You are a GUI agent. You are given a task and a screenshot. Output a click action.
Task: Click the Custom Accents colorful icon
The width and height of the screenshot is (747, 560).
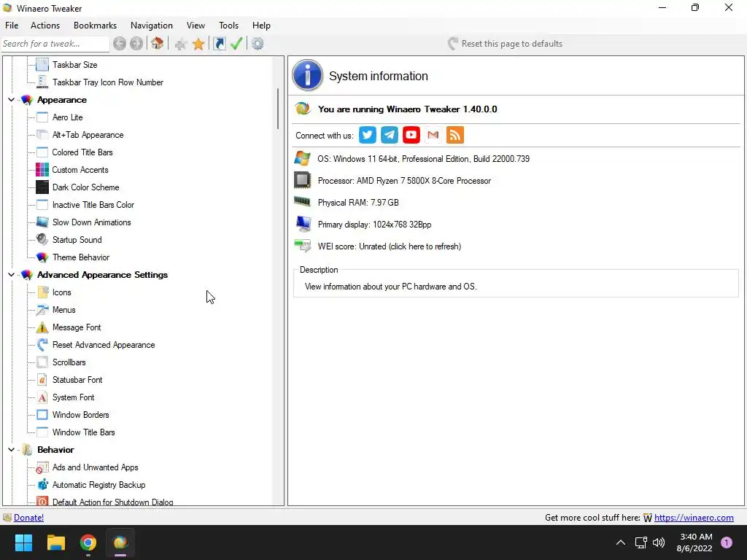(x=42, y=169)
